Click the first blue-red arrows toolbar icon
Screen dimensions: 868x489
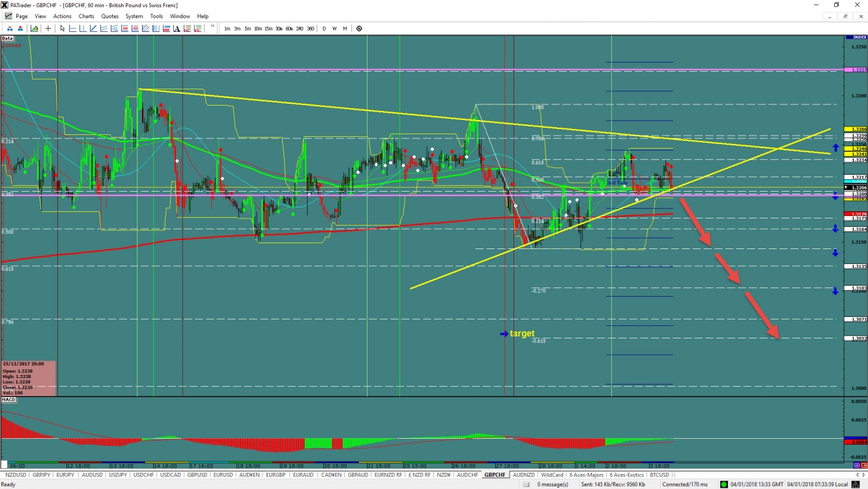(x=10, y=28)
